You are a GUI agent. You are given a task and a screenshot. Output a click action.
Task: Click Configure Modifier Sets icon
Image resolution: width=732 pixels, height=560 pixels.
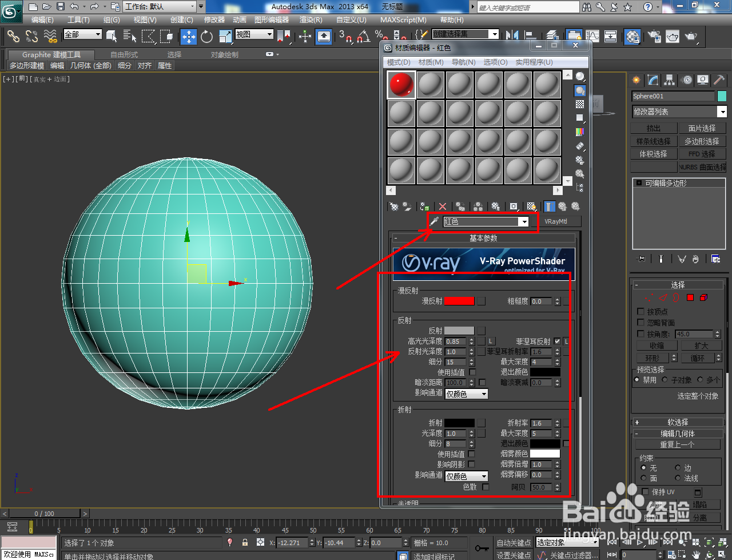[715, 259]
